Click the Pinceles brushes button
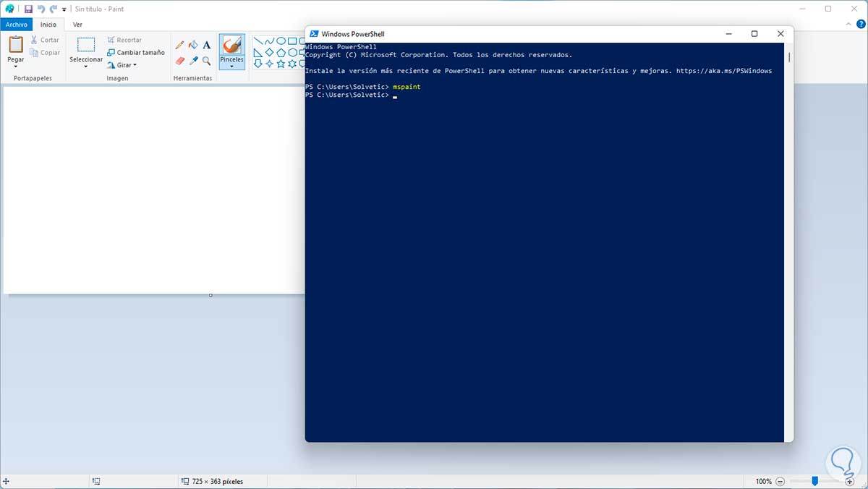 (x=231, y=51)
